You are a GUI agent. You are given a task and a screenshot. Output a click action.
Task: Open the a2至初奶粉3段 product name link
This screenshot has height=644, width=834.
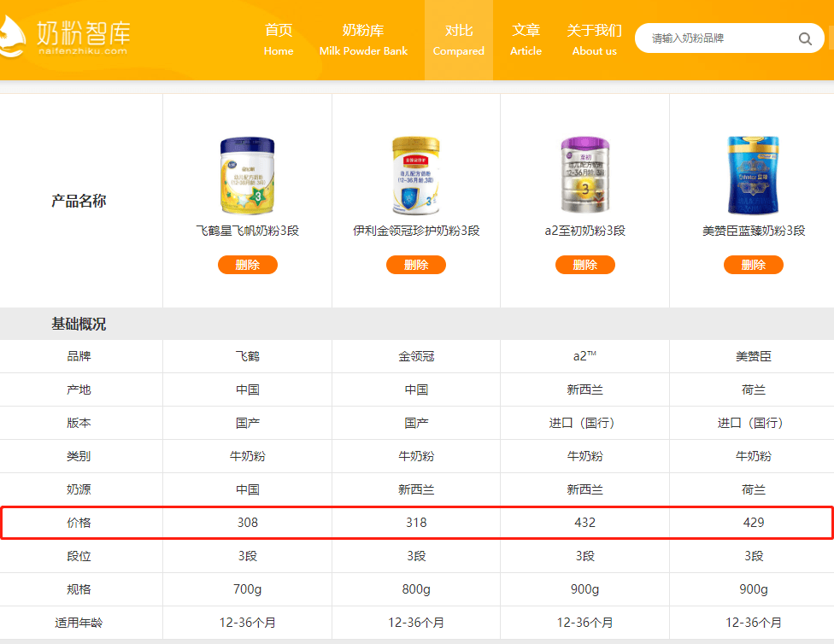click(585, 231)
